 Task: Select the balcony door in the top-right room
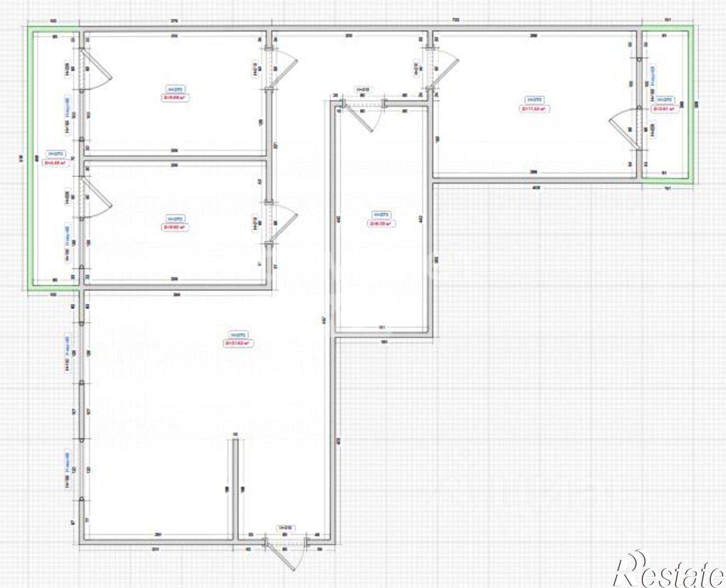tap(624, 129)
